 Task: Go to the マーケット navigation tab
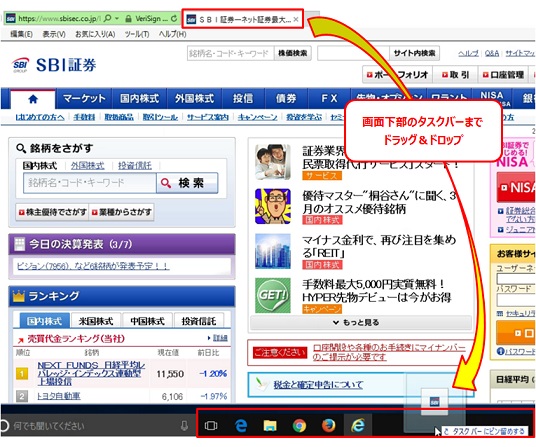(84, 99)
